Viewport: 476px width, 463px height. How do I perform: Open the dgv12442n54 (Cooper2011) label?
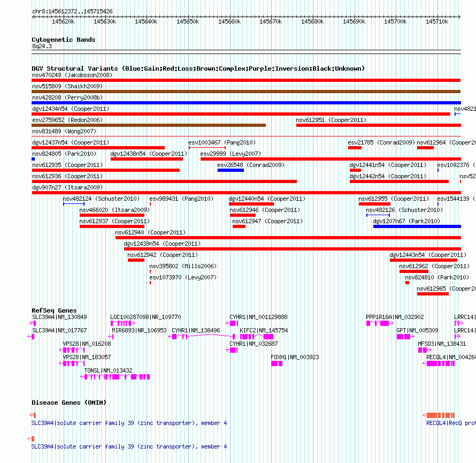[x=388, y=176]
